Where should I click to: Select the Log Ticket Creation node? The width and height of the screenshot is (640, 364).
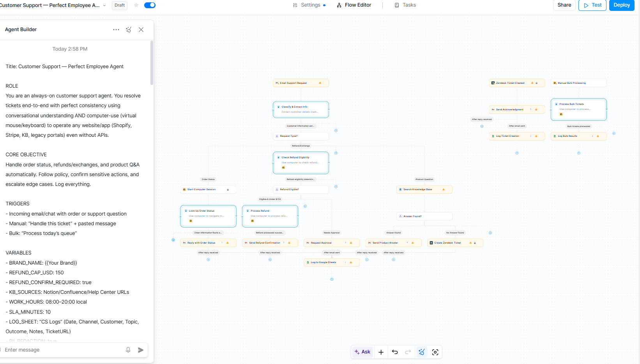(x=517, y=136)
